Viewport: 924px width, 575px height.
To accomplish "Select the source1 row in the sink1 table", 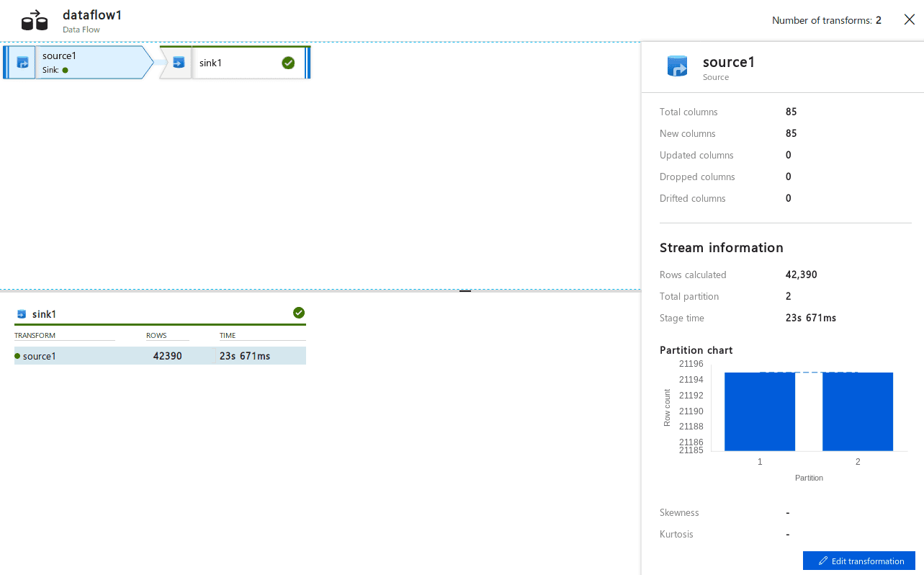I will click(160, 356).
